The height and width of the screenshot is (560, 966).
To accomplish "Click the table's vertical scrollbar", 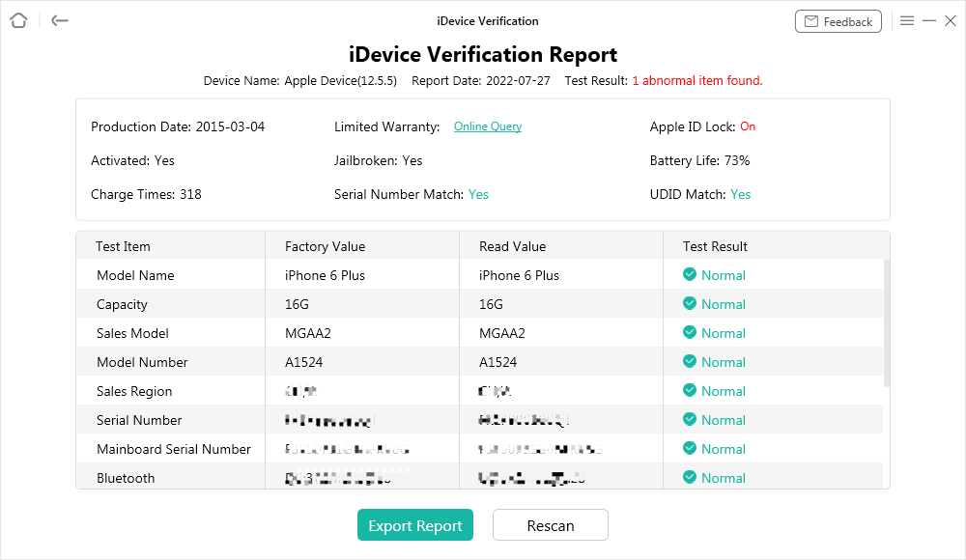I will 887,323.
